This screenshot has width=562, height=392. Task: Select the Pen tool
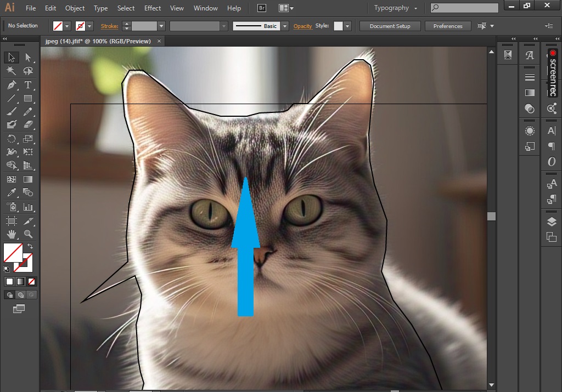click(x=12, y=85)
